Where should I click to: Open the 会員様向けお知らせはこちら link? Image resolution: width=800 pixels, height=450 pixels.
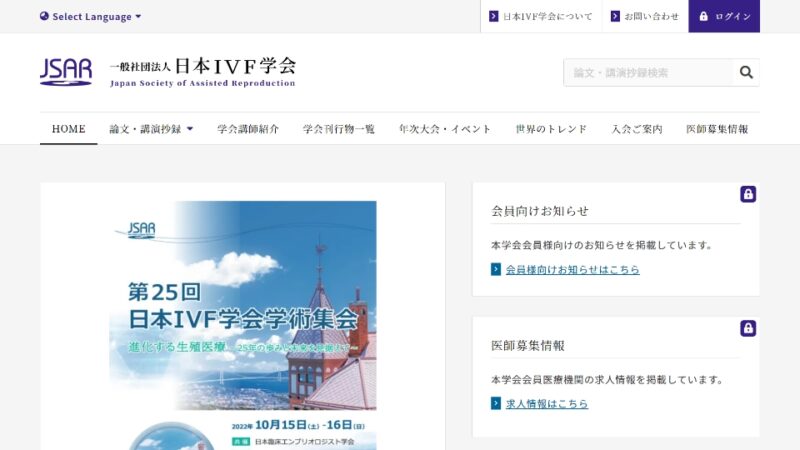pyautogui.click(x=572, y=269)
